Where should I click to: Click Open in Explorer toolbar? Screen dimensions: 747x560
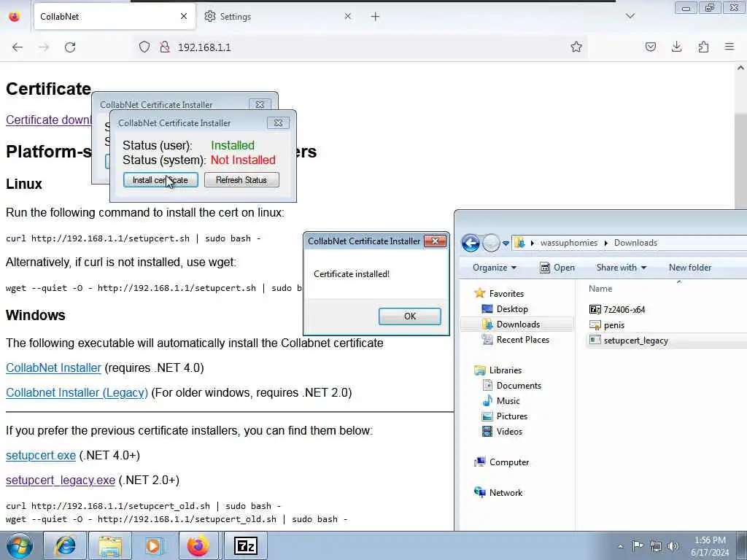pyautogui.click(x=557, y=268)
